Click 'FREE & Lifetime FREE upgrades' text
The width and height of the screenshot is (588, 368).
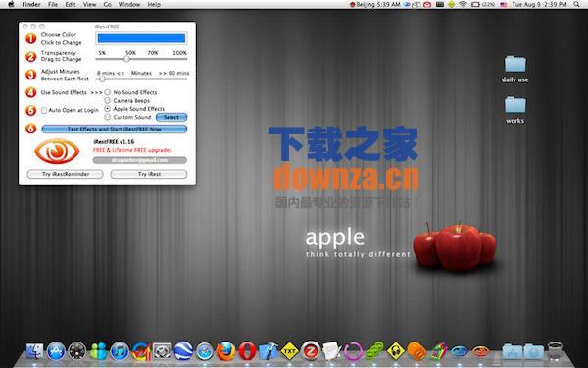click(132, 150)
